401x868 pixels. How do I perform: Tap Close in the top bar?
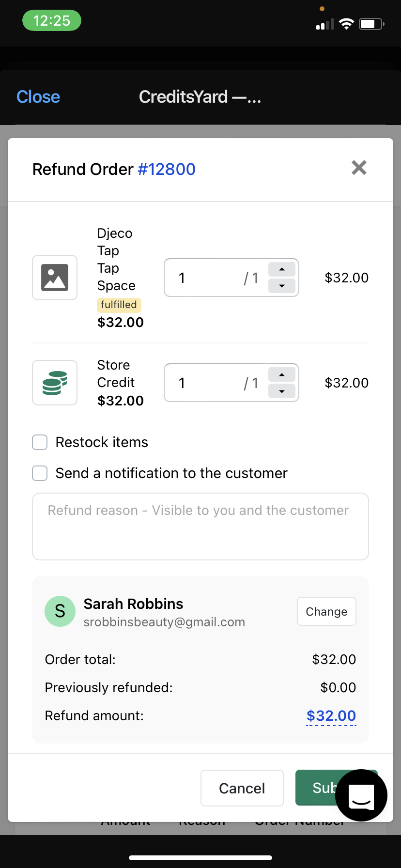tap(38, 97)
